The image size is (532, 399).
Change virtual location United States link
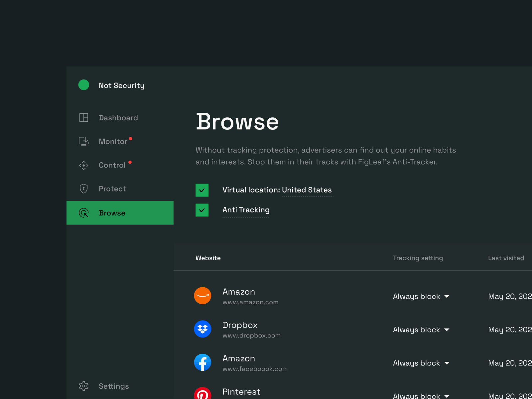coord(307,190)
